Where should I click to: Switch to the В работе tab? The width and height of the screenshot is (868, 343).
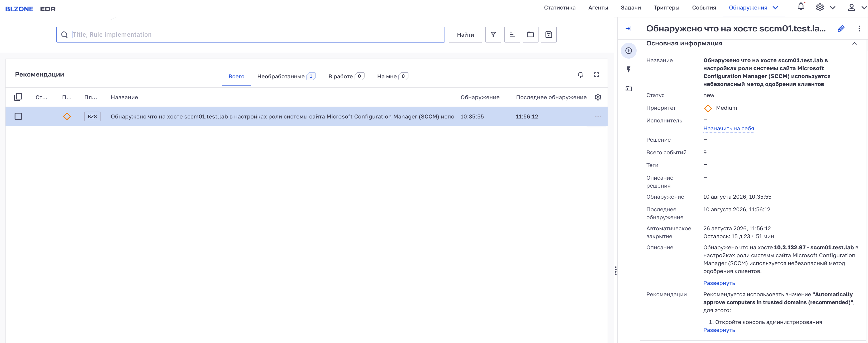click(346, 77)
